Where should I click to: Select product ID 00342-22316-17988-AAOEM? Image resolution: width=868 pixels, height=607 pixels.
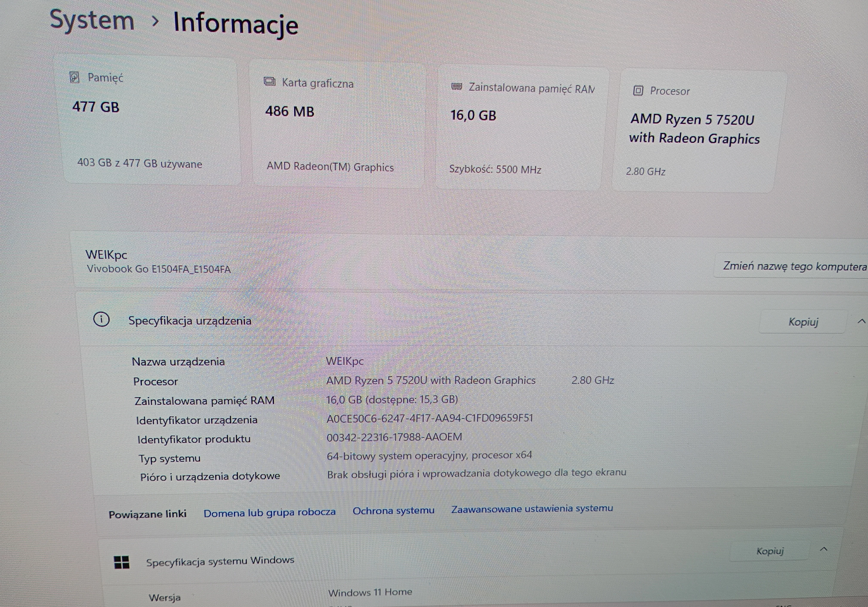click(x=394, y=437)
